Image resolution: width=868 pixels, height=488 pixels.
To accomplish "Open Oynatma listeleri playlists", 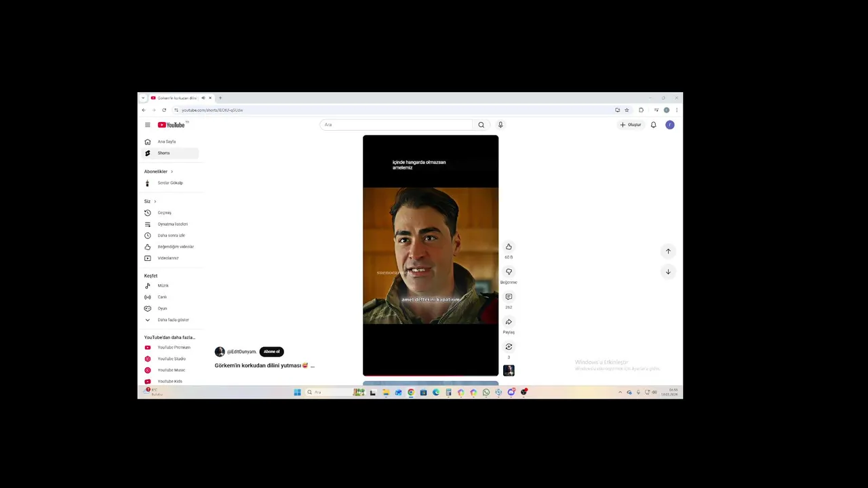I will [170, 224].
